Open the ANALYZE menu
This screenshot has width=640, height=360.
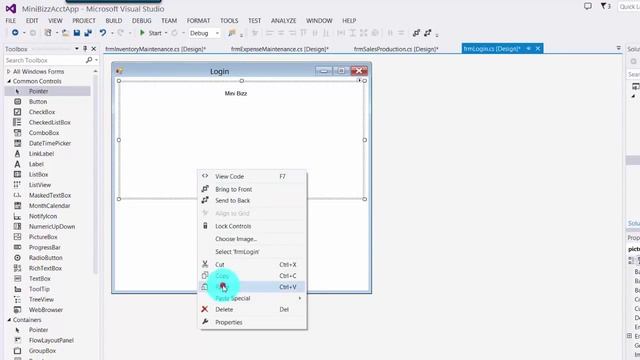point(284,20)
